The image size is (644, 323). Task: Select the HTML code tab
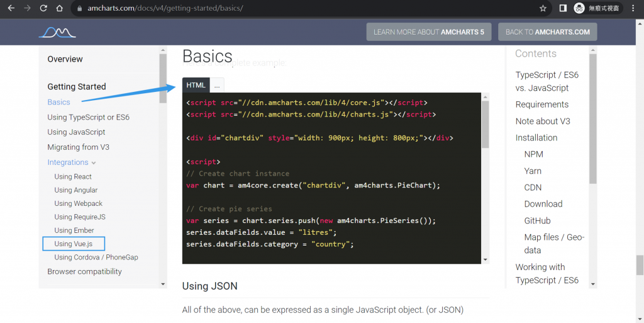pyautogui.click(x=196, y=85)
